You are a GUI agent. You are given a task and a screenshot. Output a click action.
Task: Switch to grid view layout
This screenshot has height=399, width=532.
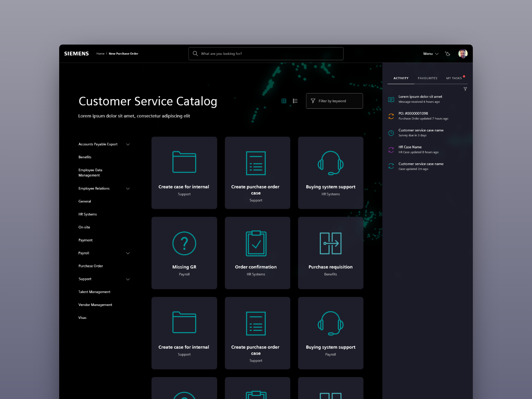tap(284, 101)
